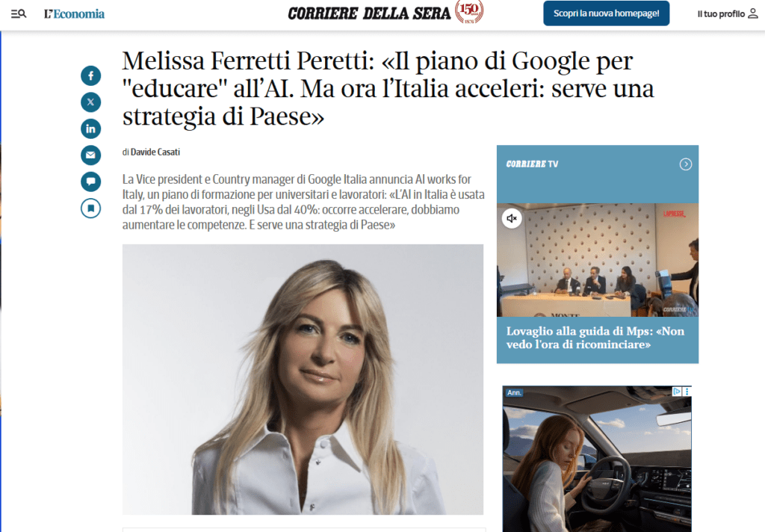Go to Corriere della Sera homepage logo
Screen dimensions: 765x532
point(369,13)
